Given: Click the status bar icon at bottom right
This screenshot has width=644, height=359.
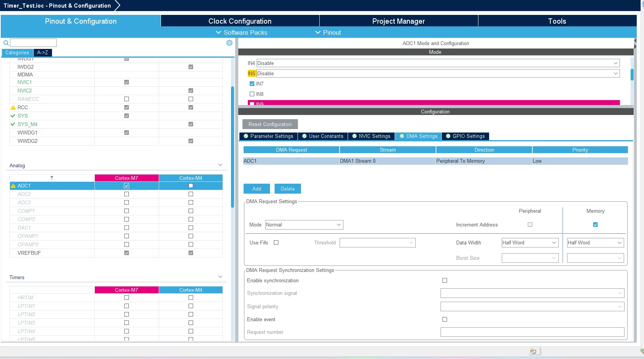Looking at the screenshot, I should tap(533, 351).
